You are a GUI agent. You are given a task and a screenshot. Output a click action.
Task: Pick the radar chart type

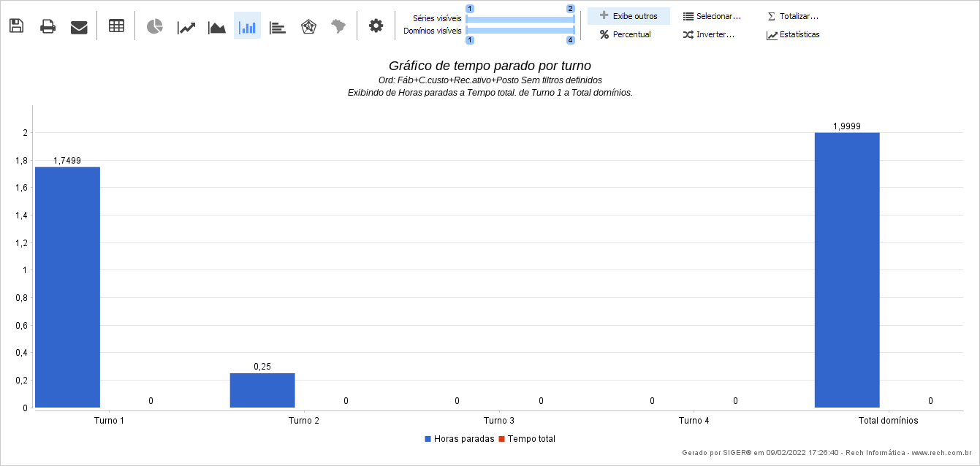[308, 26]
